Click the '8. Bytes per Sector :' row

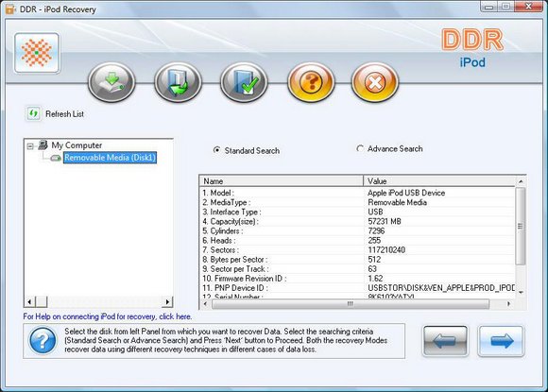coord(234,259)
